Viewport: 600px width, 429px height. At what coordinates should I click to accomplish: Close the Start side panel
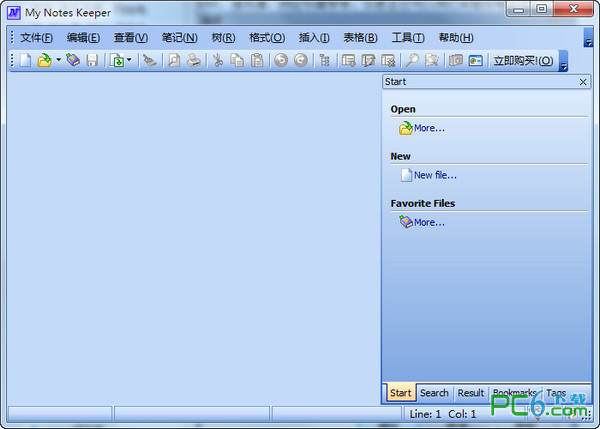click(583, 82)
